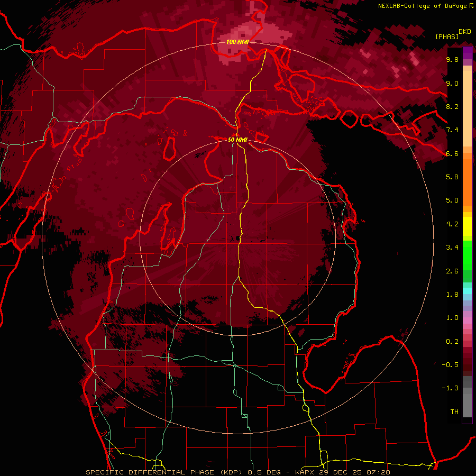Click the yellow band in the color scale
Image resolution: width=476 pixels, height=476 pixels.
[x=467, y=226]
